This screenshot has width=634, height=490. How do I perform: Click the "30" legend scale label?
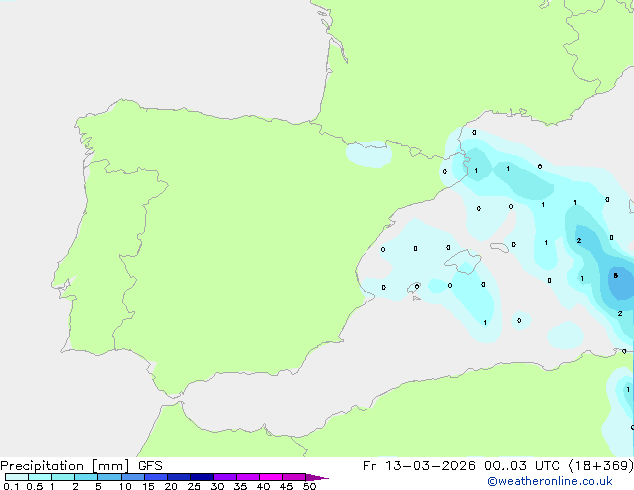pos(217,486)
